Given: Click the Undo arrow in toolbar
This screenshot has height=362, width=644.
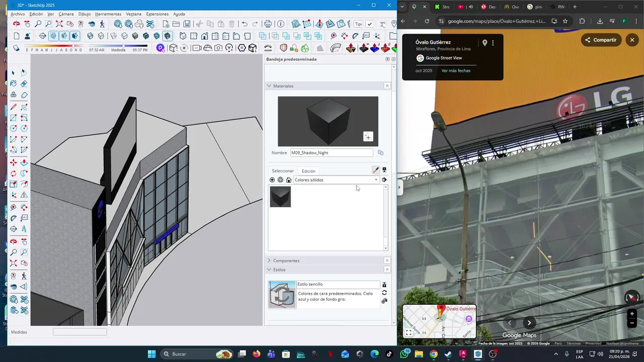Looking at the screenshot, I should pyautogui.click(x=245, y=24).
